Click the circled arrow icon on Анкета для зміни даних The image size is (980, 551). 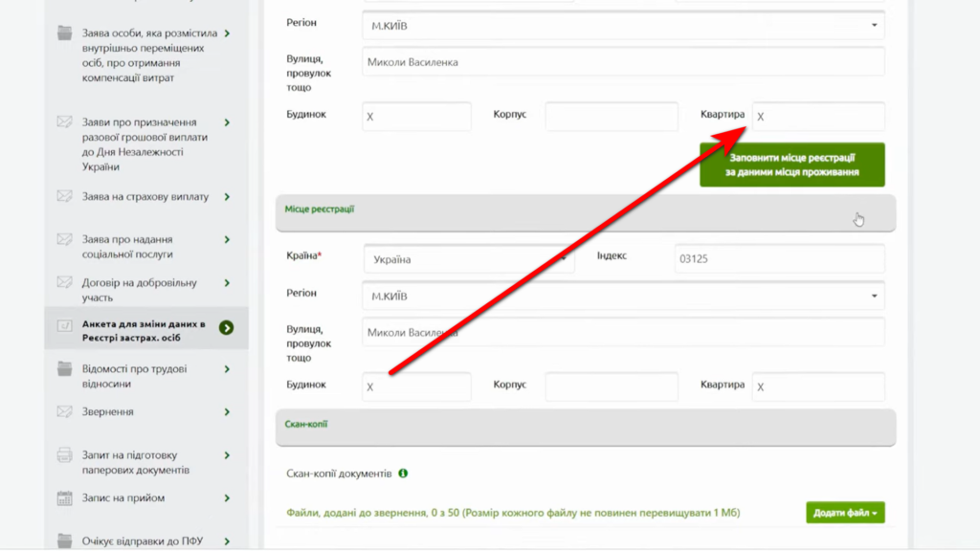226,327
